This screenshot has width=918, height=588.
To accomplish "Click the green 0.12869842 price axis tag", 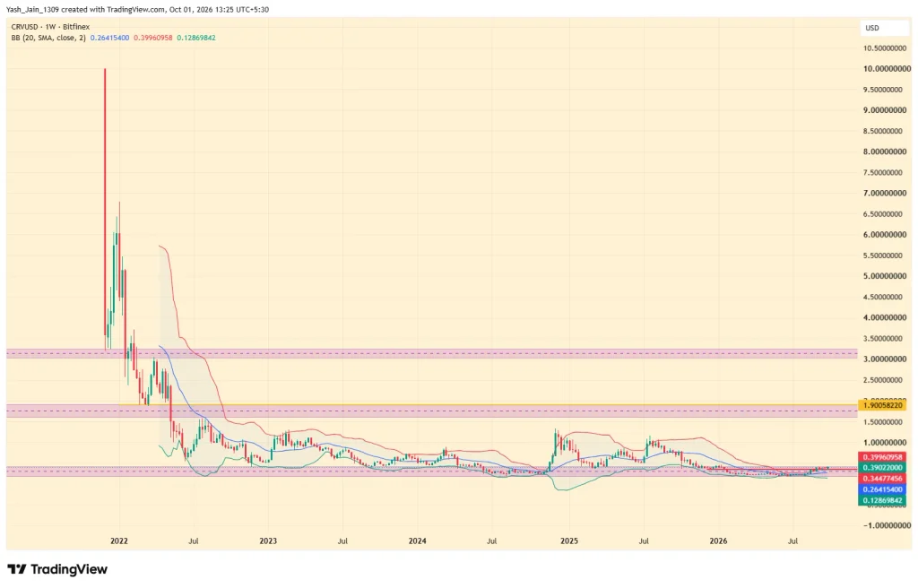I will coord(882,501).
